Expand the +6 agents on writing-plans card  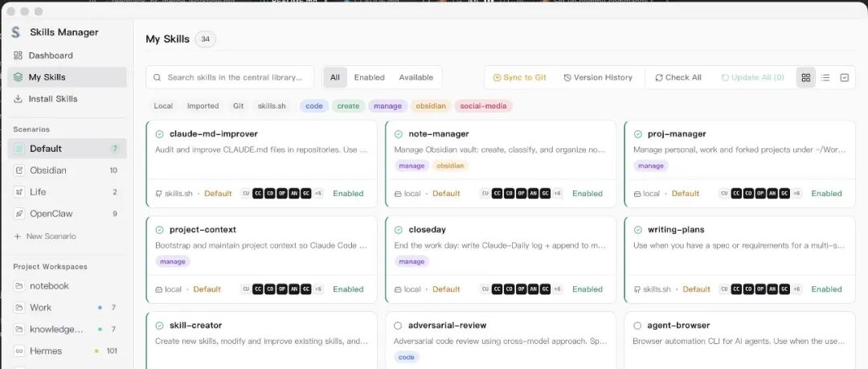coord(796,289)
